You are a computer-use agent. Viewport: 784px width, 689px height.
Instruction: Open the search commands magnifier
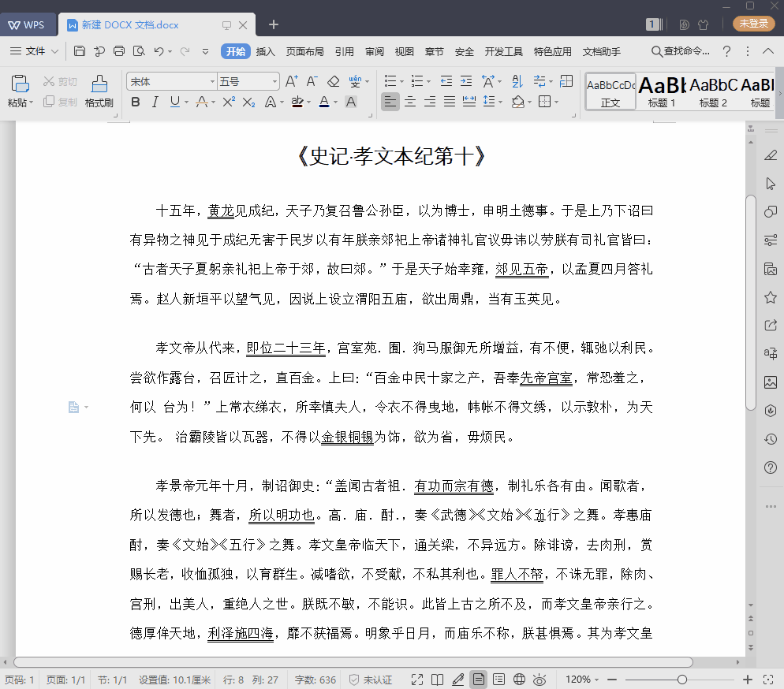pos(656,51)
